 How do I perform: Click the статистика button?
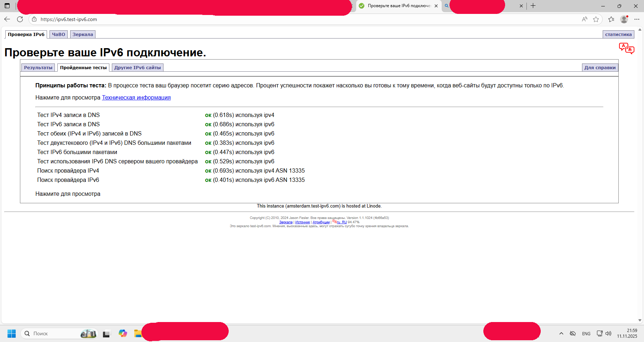click(618, 34)
